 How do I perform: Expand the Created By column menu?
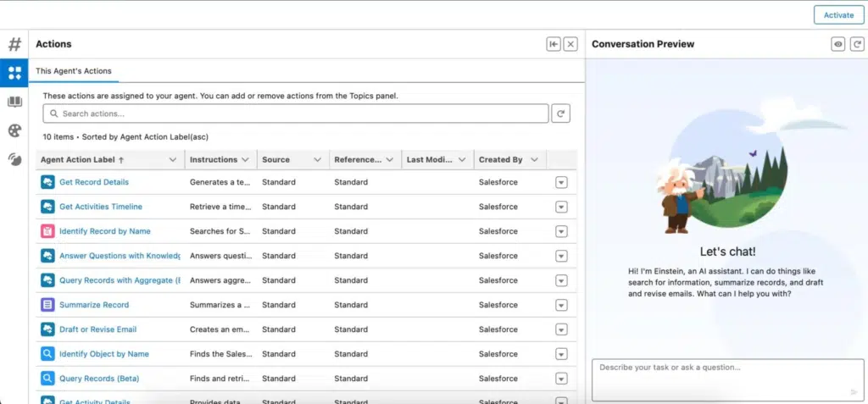click(534, 159)
